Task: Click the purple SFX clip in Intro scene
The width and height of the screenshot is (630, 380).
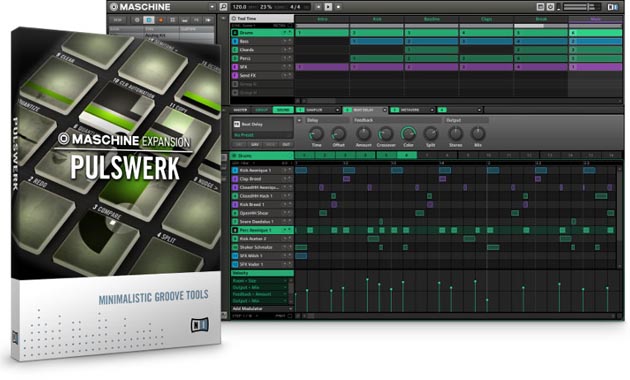Action: click(322, 67)
